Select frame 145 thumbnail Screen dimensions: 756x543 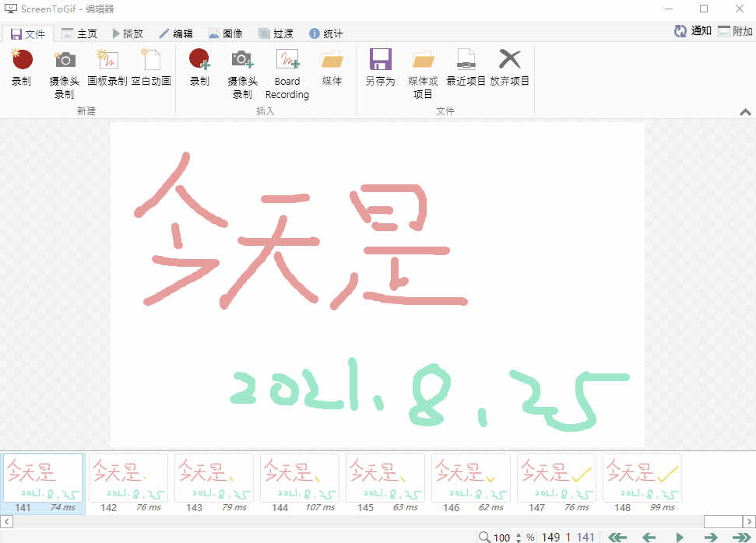385,484
